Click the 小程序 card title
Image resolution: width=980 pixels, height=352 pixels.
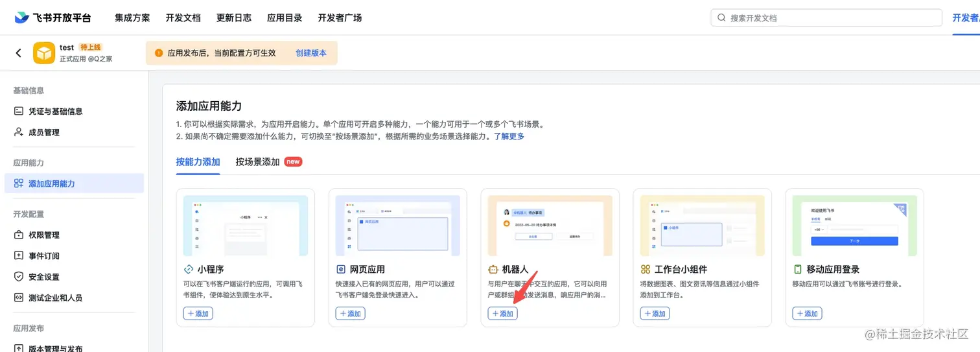tap(211, 269)
